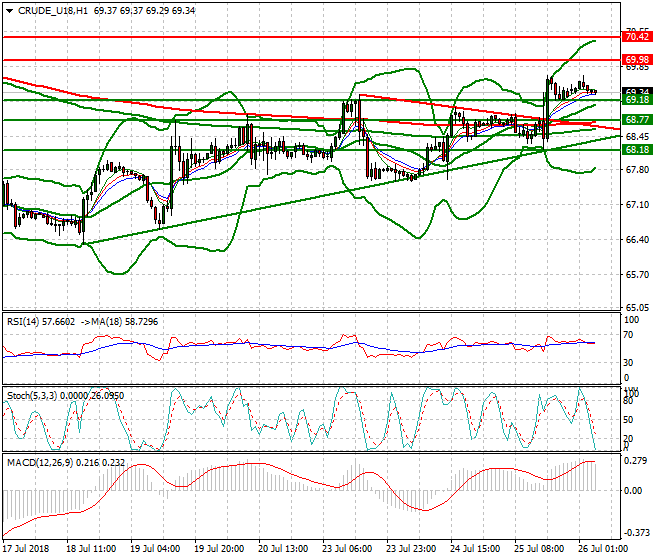The height and width of the screenshot is (560, 660).
Task: Click the 17 Jul 2018 date label
Action: pyautogui.click(x=26, y=549)
